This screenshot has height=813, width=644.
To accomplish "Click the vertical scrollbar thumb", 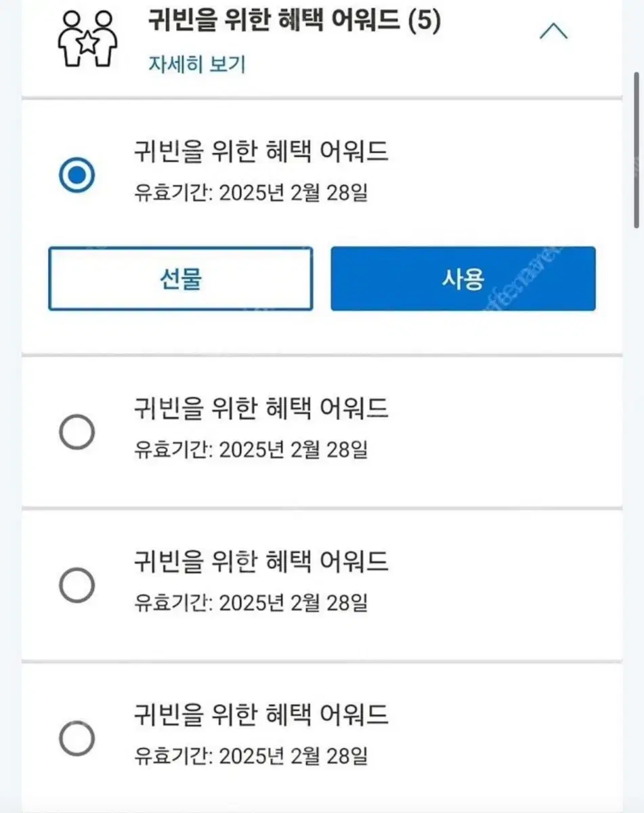I will 637,149.
